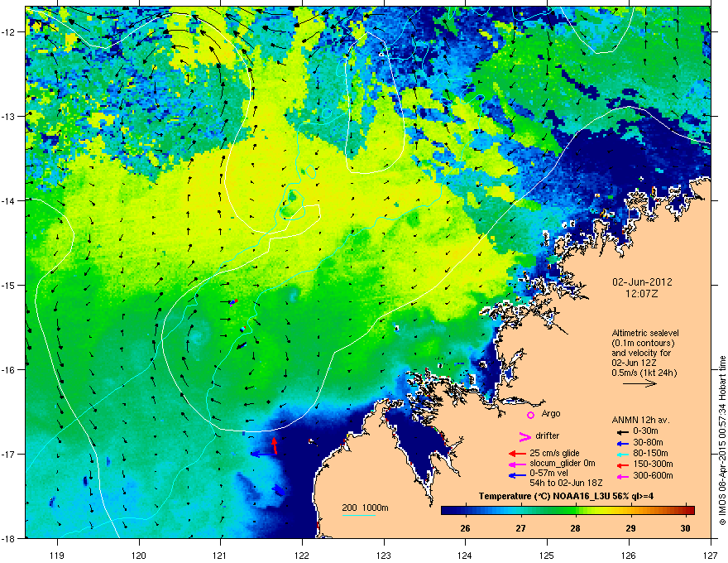This screenshot has height=563, width=728.
Task: Click the time label '12:07Z'
Action: [642, 294]
